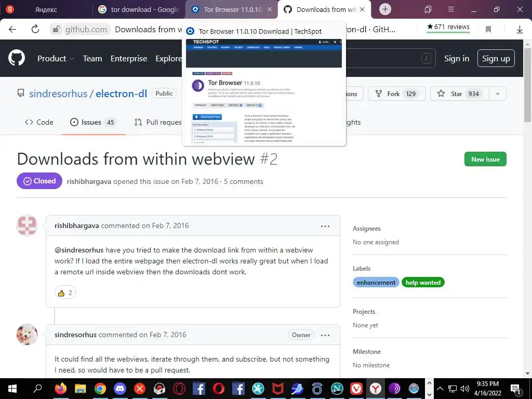This screenshot has height=399, width=532.
Task: Open the volume control in the tray
Action: (465, 389)
